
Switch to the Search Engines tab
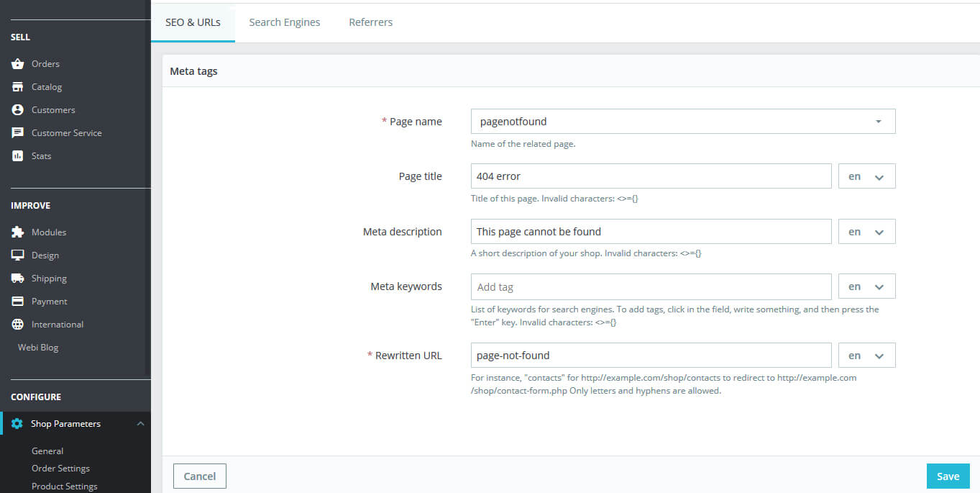point(285,22)
